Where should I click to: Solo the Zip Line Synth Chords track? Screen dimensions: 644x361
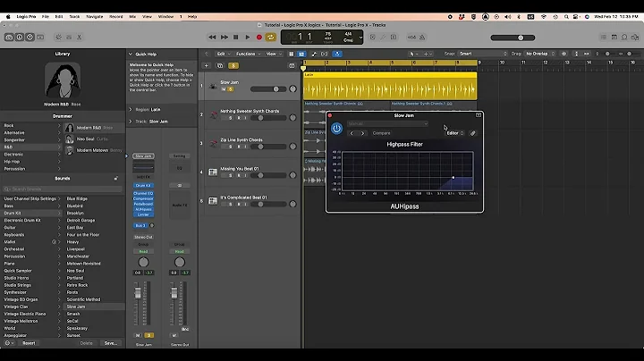[x=231, y=147]
